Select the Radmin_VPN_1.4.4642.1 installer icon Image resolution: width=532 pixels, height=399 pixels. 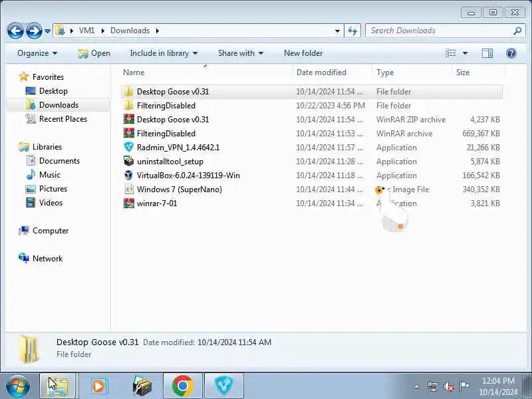(x=128, y=147)
